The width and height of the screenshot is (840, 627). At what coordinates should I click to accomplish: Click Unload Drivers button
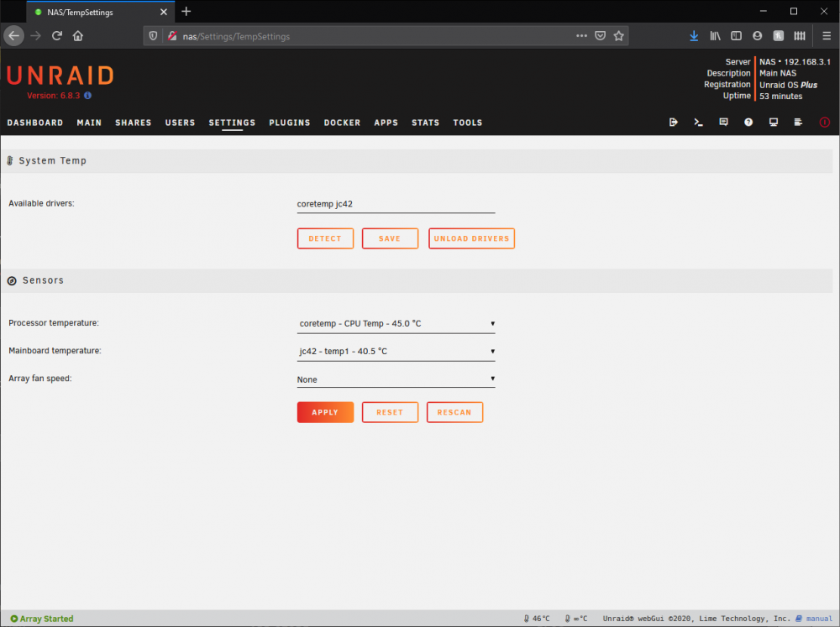pos(471,238)
